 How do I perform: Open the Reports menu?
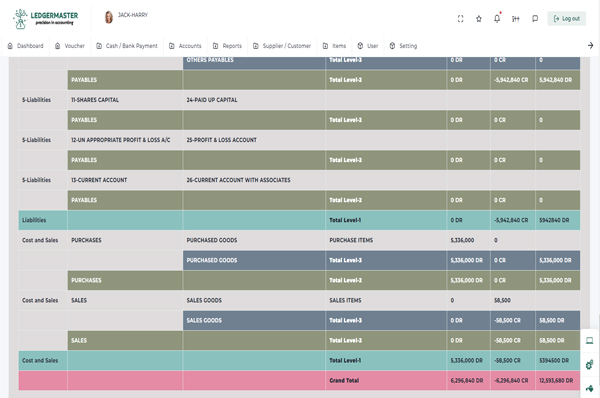(227, 46)
